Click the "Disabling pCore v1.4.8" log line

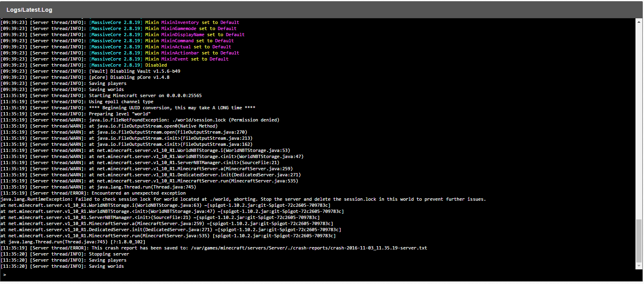[x=129, y=77]
